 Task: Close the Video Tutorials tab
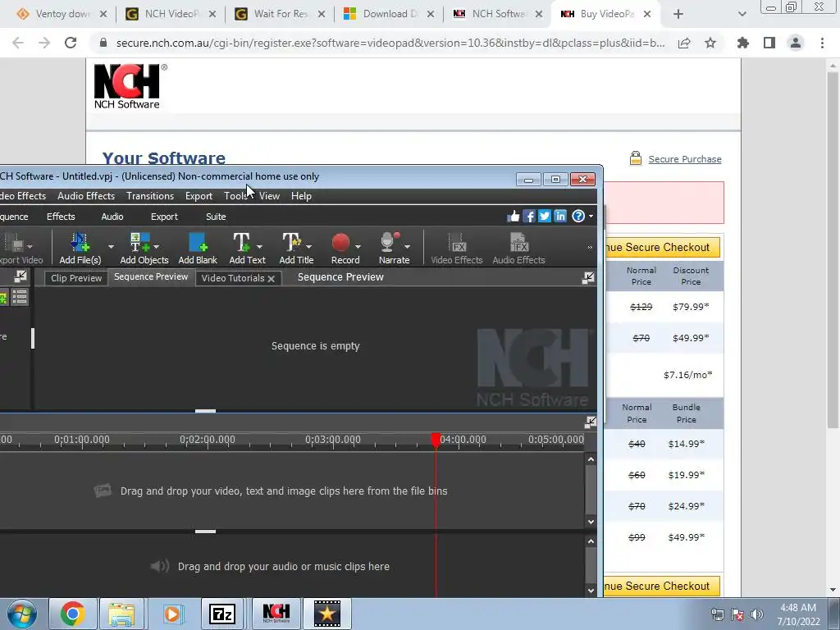point(271,279)
